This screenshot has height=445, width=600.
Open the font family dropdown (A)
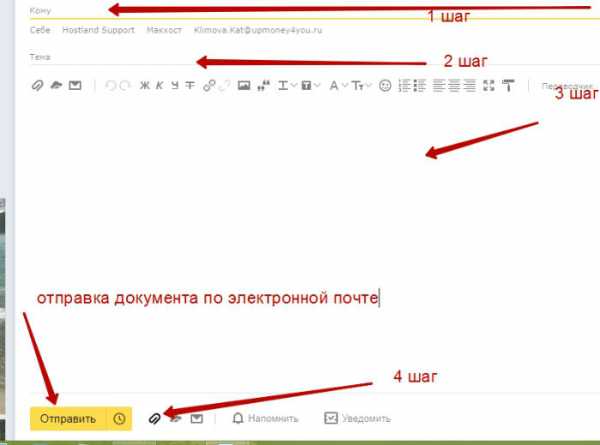338,85
